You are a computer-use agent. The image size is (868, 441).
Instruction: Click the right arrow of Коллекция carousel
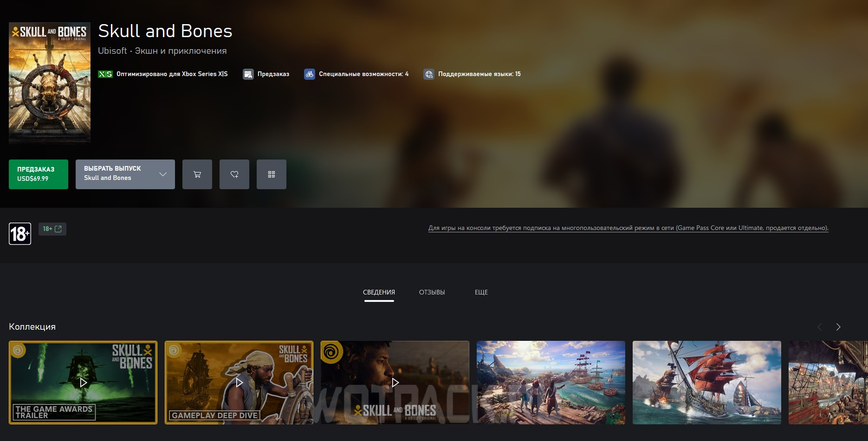[838, 326]
